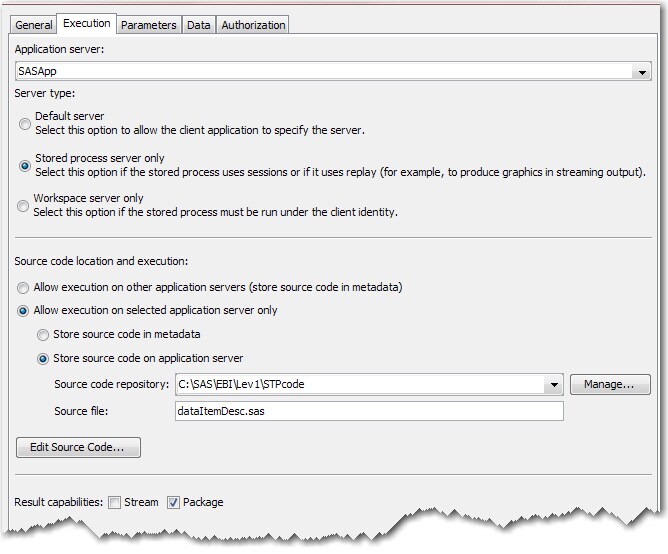This screenshot has width=668, height=554.
Task: Choose Store source code in metadata
Action: (43, 335)
